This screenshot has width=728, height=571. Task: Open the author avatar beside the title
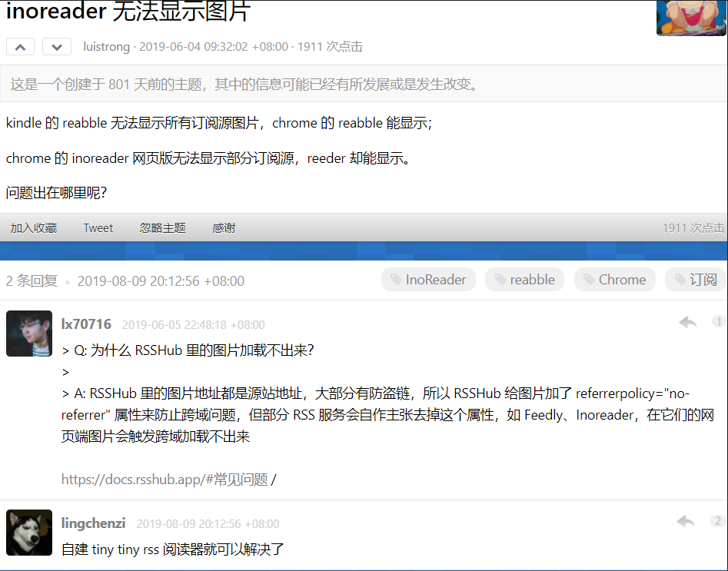click(692, 18)
